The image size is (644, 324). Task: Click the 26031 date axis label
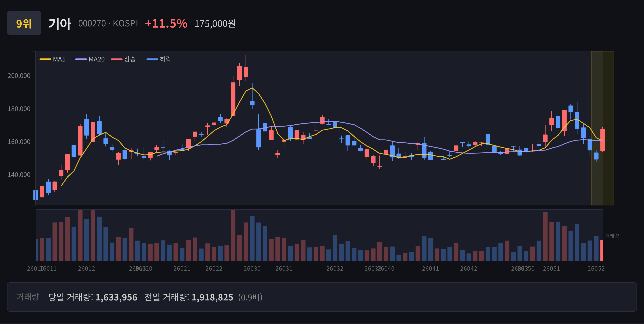[x=284, y=268]
